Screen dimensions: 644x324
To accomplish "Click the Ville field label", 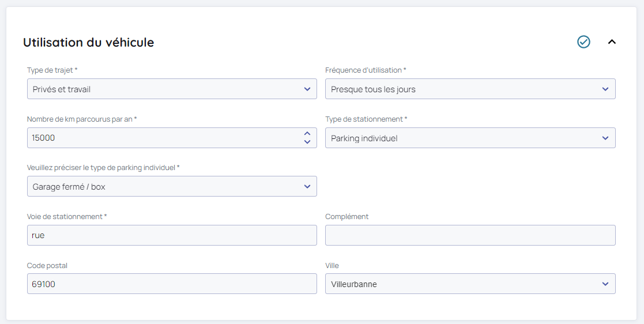I will pos(332,266).
